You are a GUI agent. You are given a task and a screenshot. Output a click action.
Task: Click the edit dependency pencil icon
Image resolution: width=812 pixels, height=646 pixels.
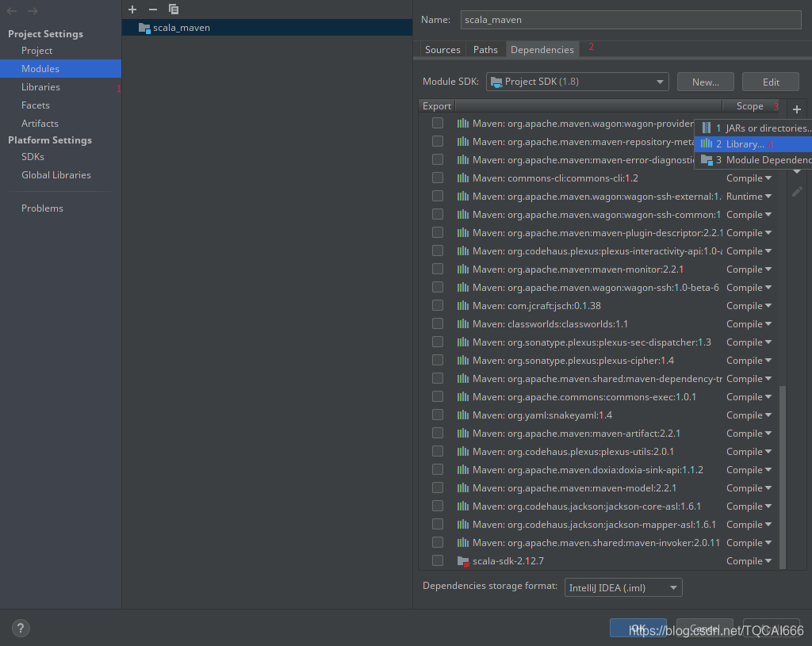coord(797,192)
